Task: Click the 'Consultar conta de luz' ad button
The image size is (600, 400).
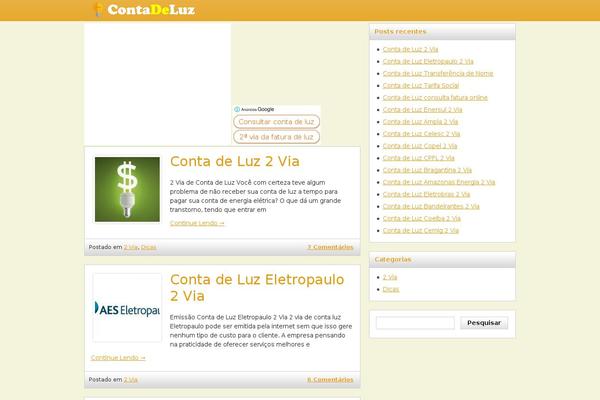Action: 276,122
